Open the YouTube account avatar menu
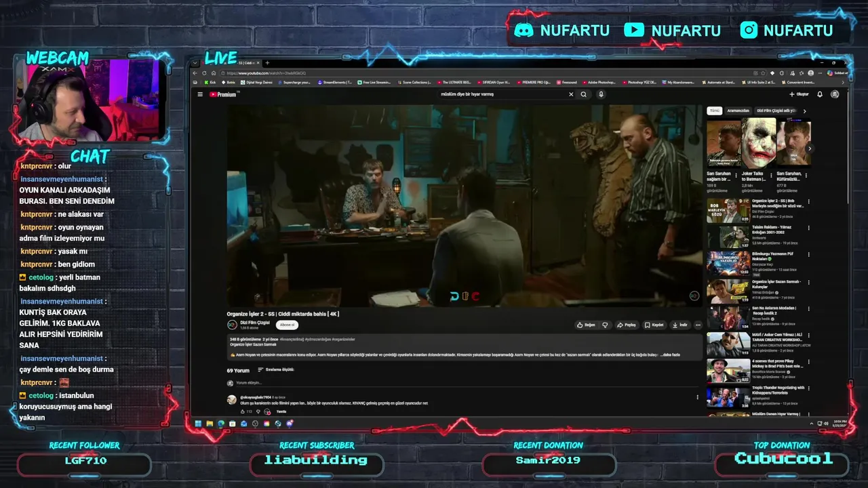This screenshot has width=868, height=488. (x=835, y=94)
